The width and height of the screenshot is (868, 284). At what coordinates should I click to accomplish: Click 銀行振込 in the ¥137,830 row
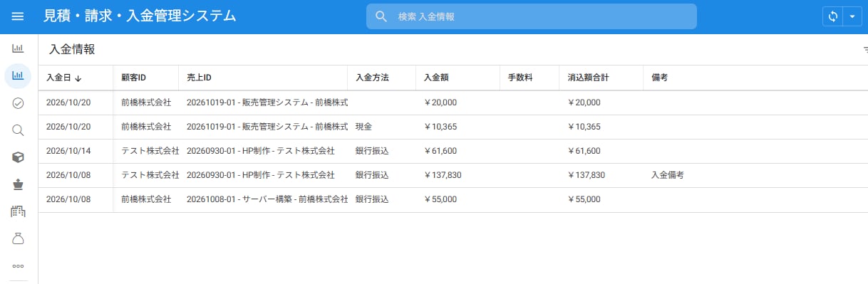(372, 175)
